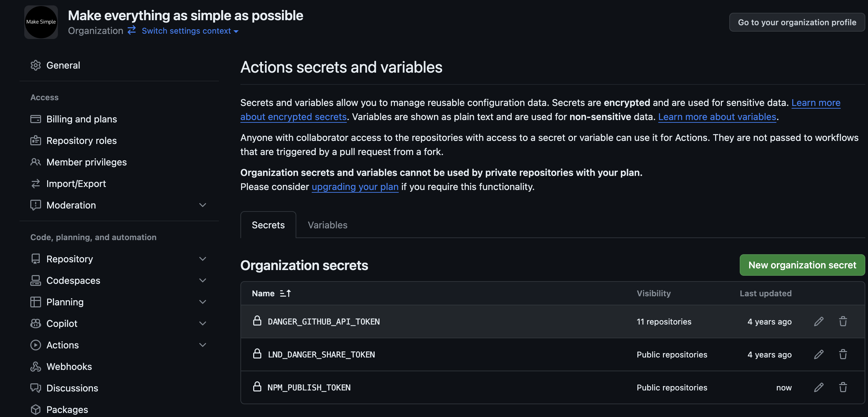
Task: Click pencil icon for LND_DANGER_SHARE_TOKEN
Action: coord(819,354)
